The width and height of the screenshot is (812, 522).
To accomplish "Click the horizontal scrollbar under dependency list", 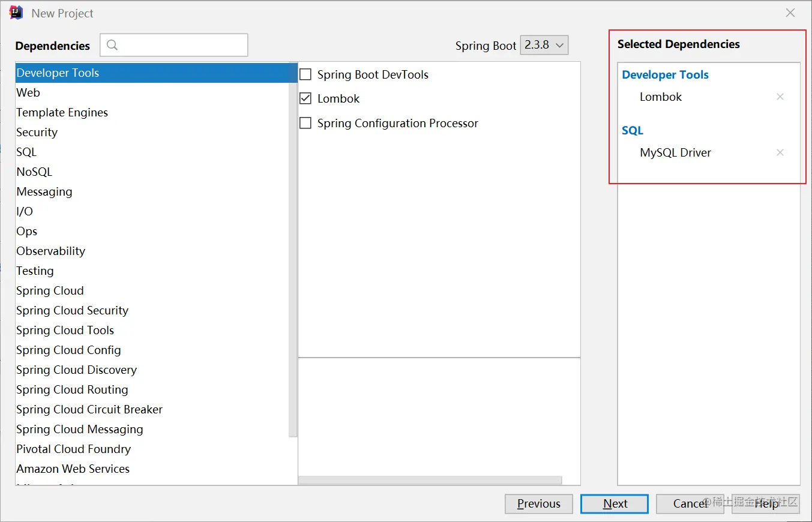I will pyautogui.click(x=430, y=480).
